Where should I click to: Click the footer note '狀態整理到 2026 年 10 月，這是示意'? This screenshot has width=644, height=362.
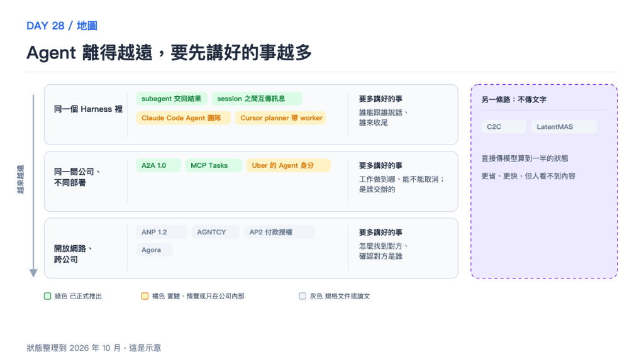click(x=94, y=348)
